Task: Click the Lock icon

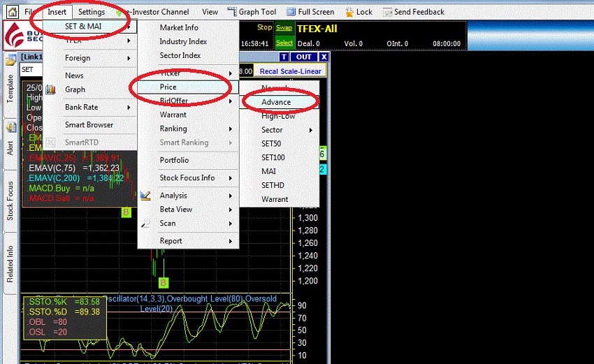Action: (x=349, y=12)
